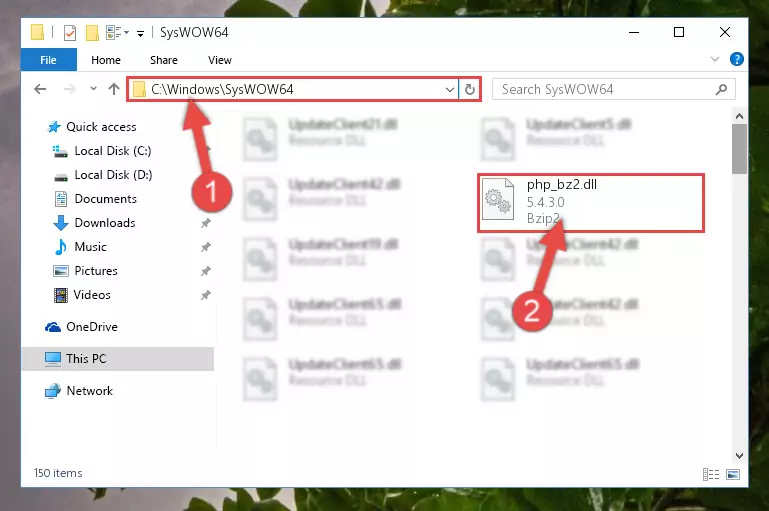Switch to the Share ribbon tab
The width and height of the screenshot is (769, 511).
click(x=164, y=60)
